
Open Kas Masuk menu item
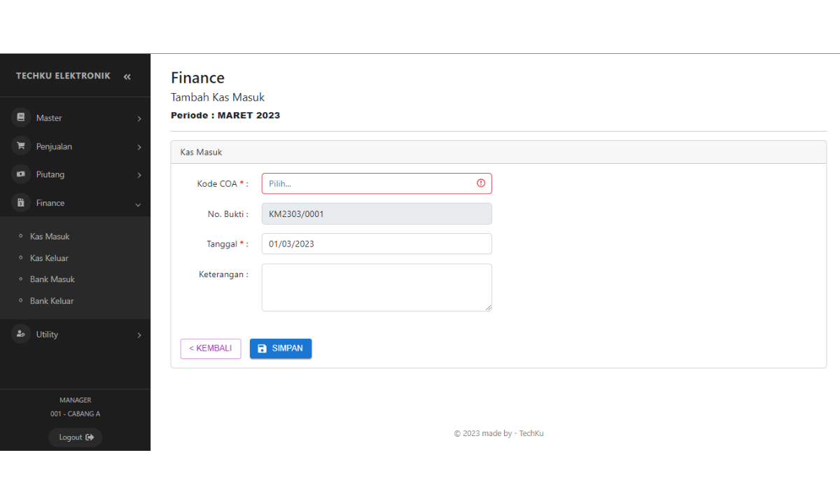pyautogui.click(x=50, y=237)
